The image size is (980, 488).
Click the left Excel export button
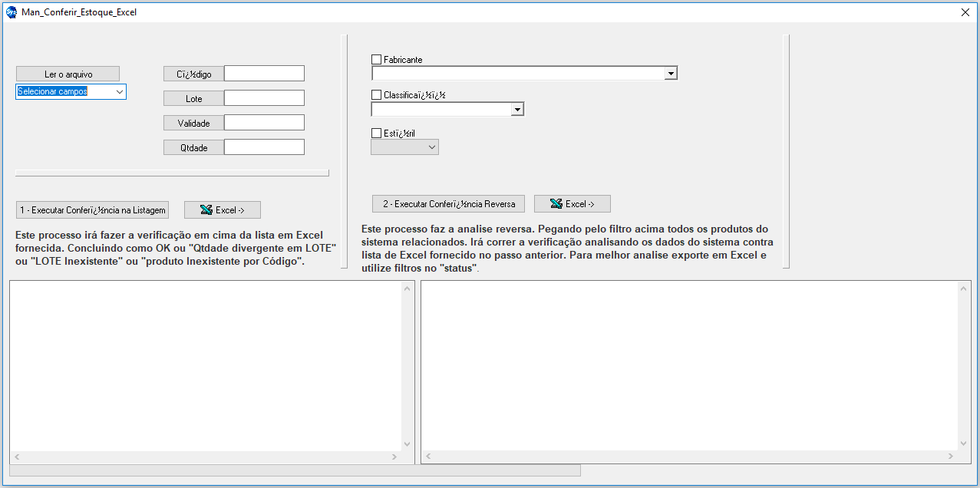[x=223, y=210]
